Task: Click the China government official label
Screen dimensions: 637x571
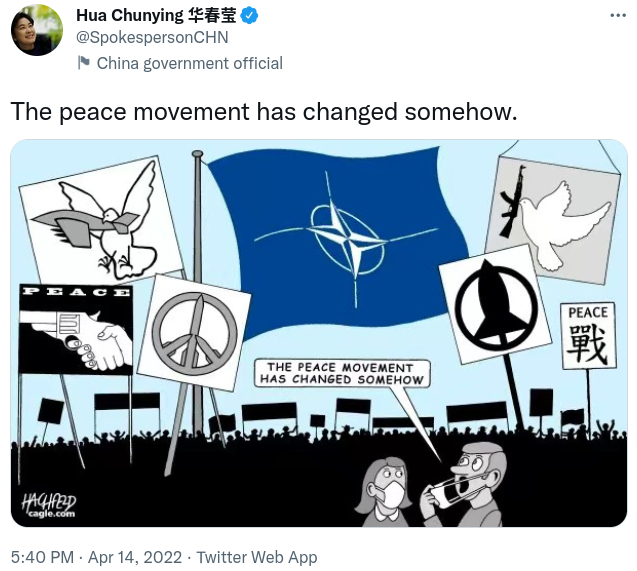Action: point(190,63)
